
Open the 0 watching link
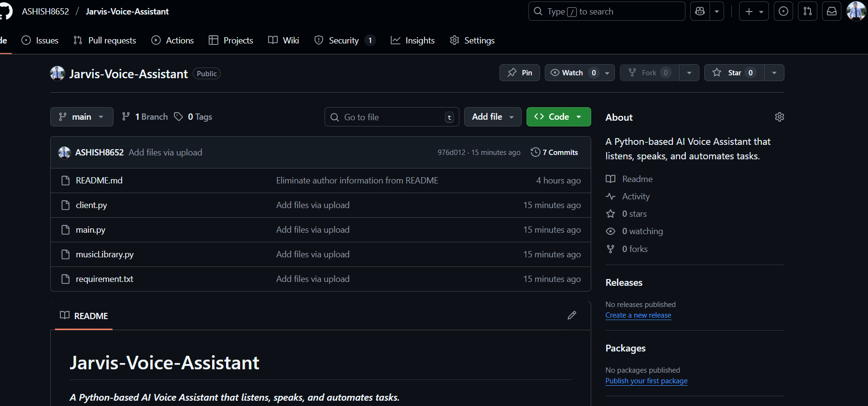click(x=635, y=231)
